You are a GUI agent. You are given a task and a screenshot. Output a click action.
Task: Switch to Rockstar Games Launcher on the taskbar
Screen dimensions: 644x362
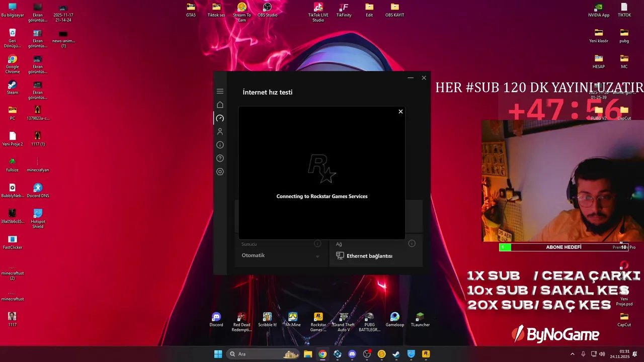coord(426,354)
